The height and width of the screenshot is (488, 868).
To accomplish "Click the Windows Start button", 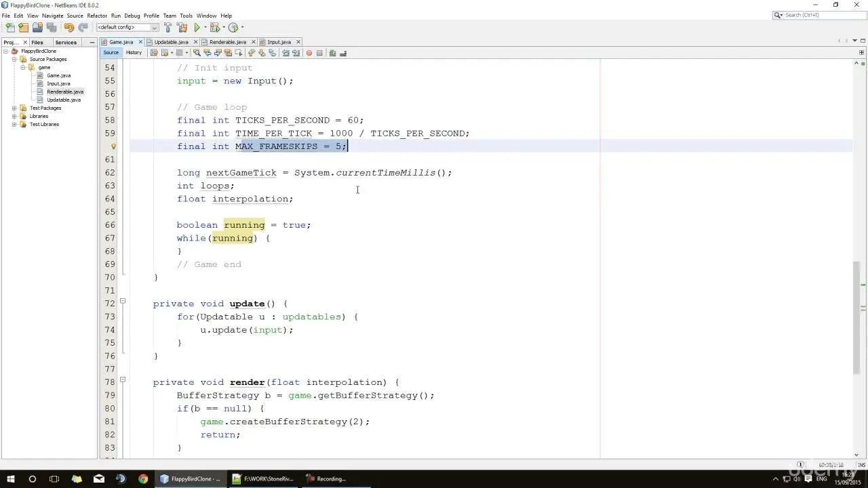I will (11, 479).
